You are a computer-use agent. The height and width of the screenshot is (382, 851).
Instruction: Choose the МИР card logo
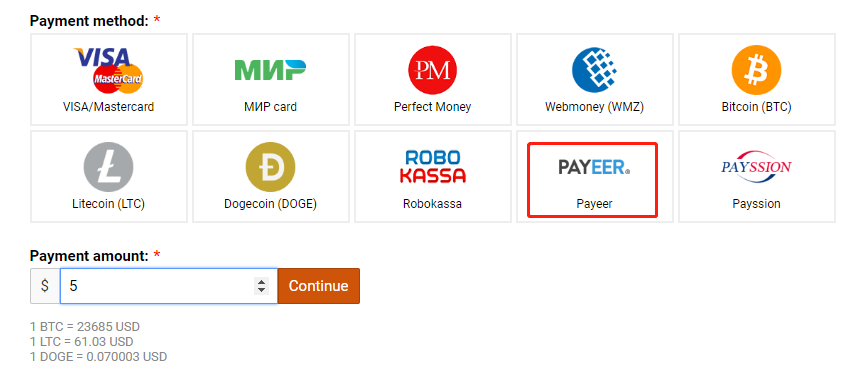[270, 71]
